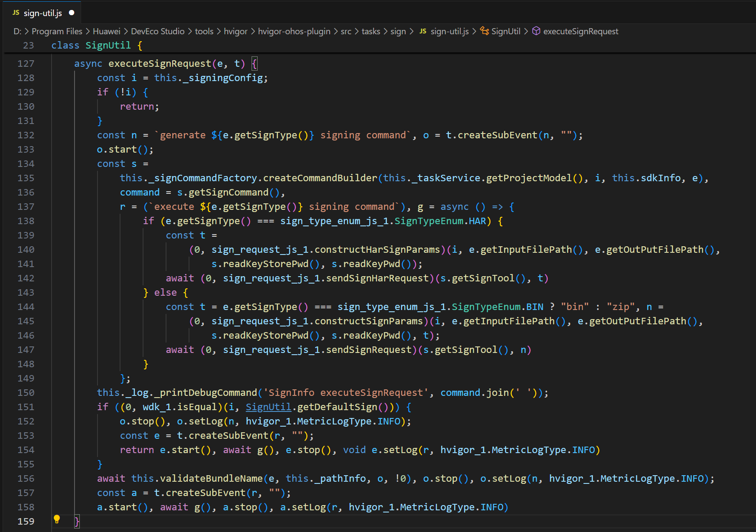The height and width of the screenshot is (532, 756).
Task: Click 'validateBundleName' on line 156
Action: pos(211,478)
